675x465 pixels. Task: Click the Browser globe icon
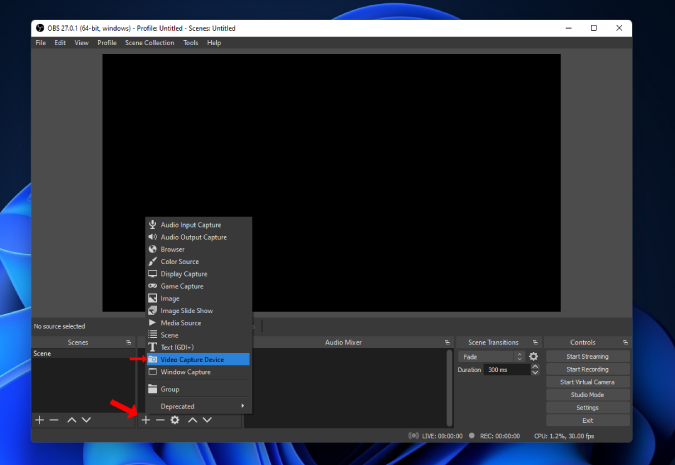coord(152,249)
